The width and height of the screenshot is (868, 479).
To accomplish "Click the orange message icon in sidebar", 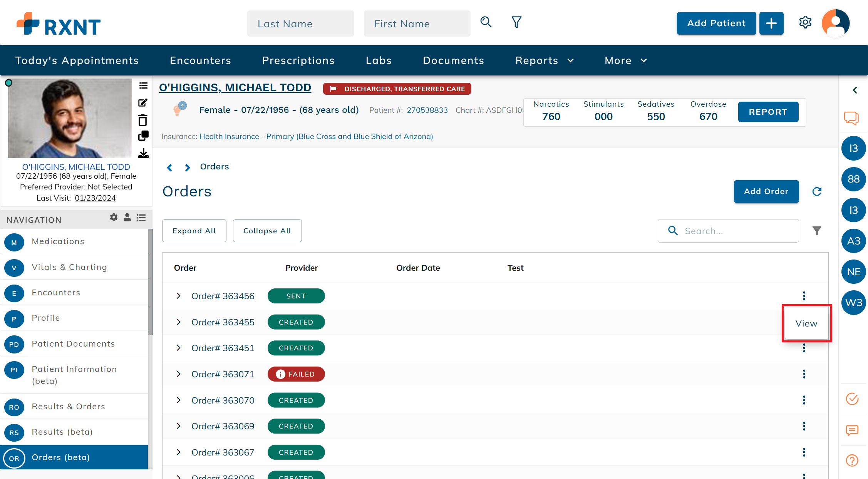I will (852, 430).
